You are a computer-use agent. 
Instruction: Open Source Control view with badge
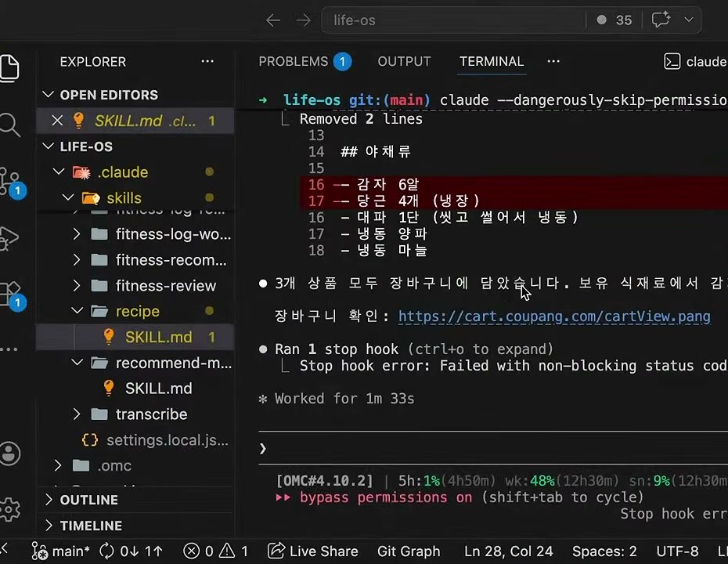coord(10,182)
